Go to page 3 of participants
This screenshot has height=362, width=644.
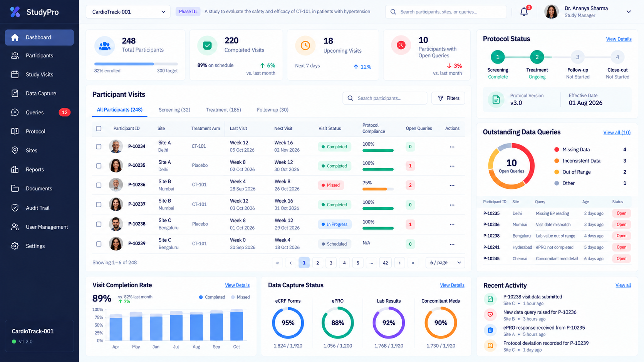(331, 263)
